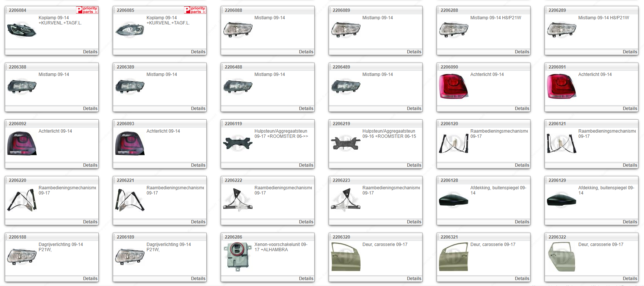Viewport: 644px width, 286px height.
Task: Open Details for Mistlamp H8/P21W part 2206289
Action: click(630, 52)
